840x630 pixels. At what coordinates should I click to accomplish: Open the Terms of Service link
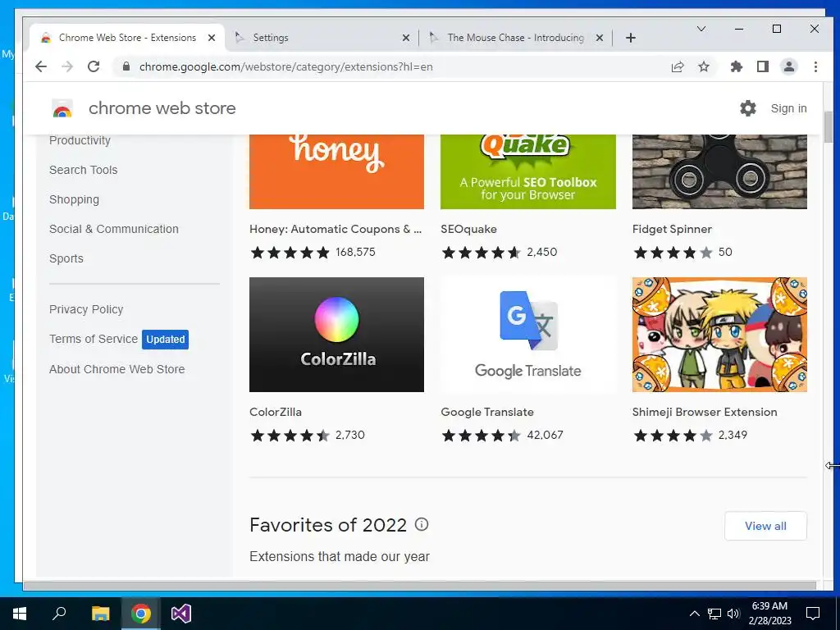[x=94, y=339]
